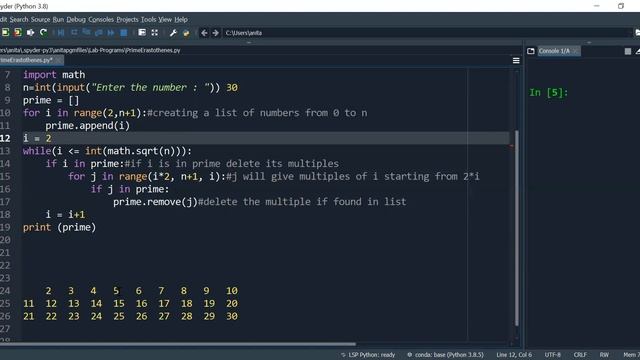
Task: Click the editor file path breadcrumb
Action: click(x=90, y=50)
